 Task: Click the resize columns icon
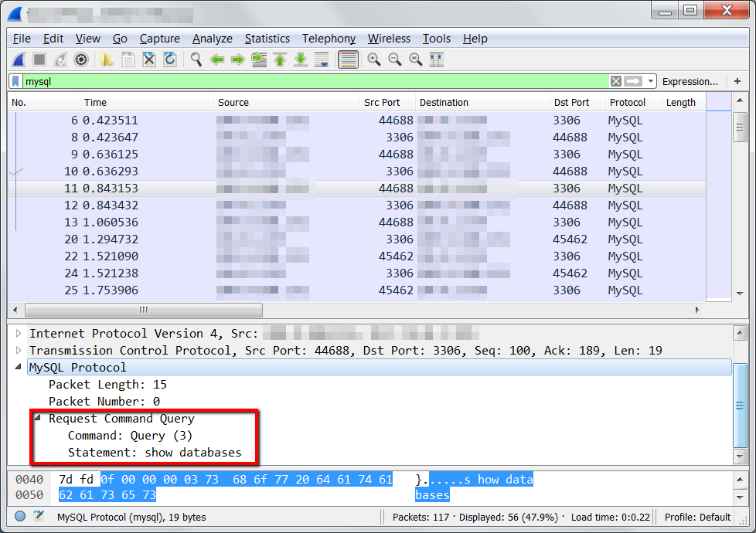click(x=437, y=59)
